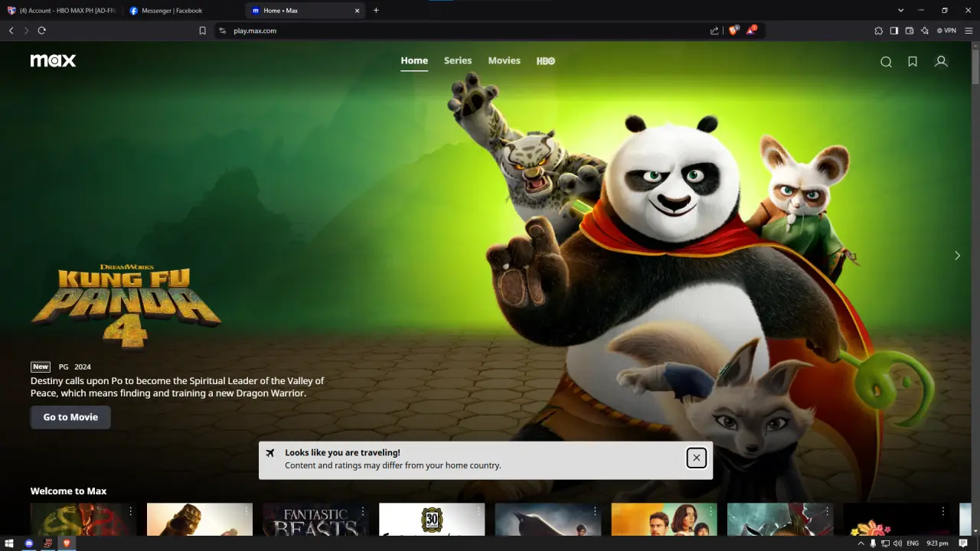Reload the page

41,31
